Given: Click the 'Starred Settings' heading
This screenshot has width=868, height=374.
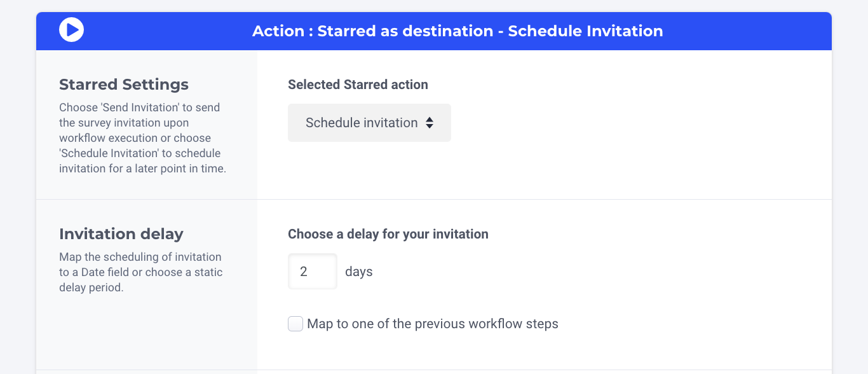Looking at the screenshot, I should 124,85.
